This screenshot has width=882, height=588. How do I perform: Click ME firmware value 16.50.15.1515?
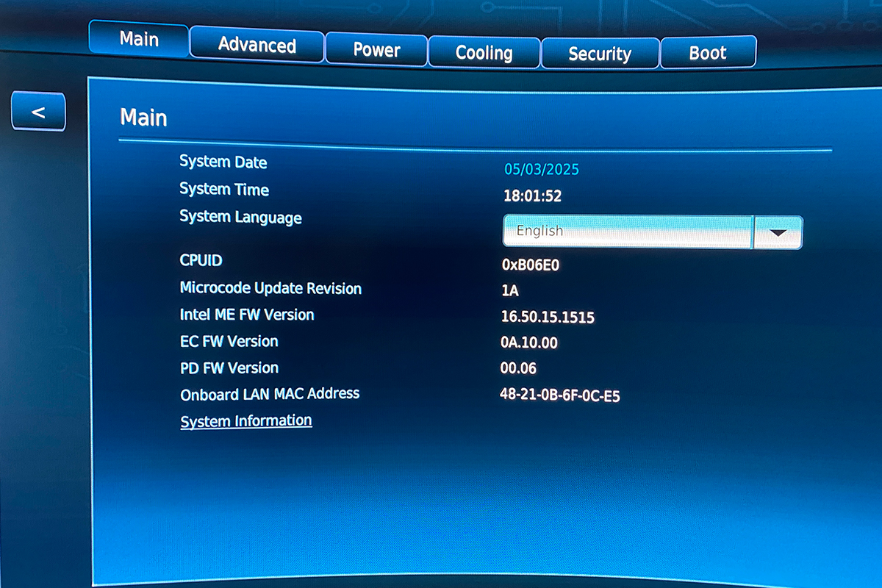[x=548, y=317]
